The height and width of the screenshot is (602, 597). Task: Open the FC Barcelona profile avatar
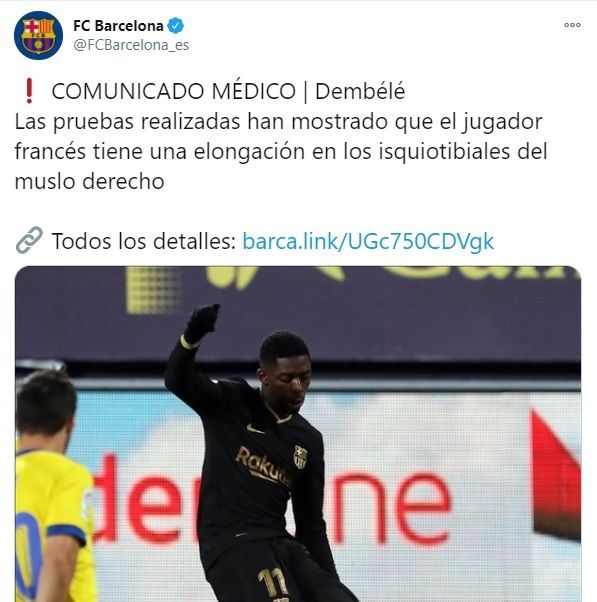tap(38, 35)
